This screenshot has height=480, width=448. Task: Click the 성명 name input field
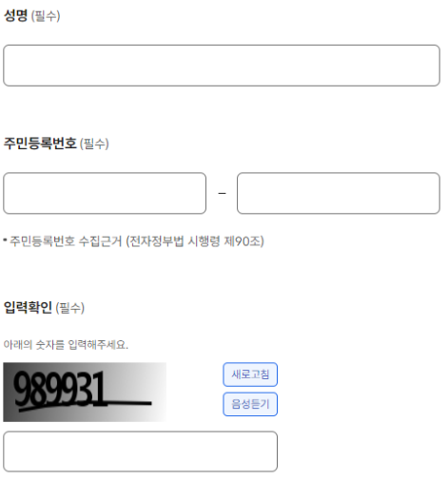click(x=222, y=66)
